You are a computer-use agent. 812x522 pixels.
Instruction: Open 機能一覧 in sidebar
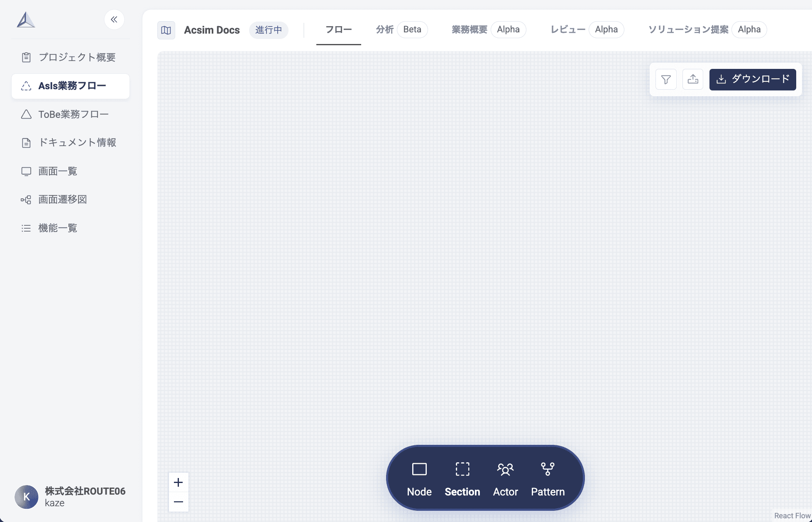[x=71, y=228]
